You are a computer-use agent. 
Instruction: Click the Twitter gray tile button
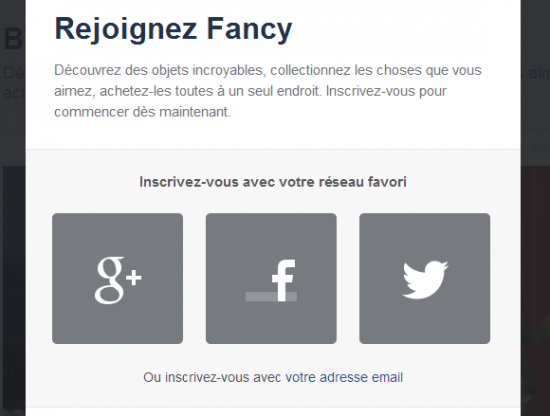tap(424, 279)
